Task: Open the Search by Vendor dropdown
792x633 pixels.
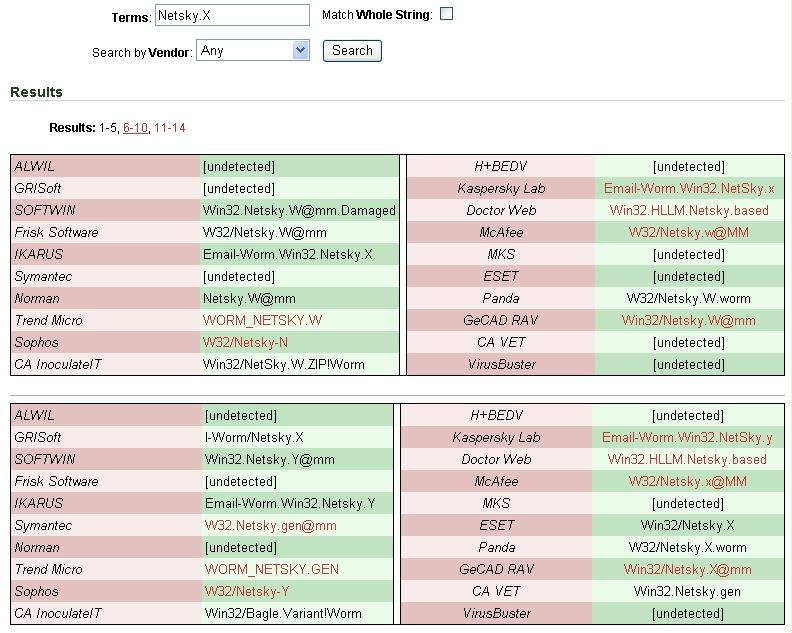Action: 253,51
